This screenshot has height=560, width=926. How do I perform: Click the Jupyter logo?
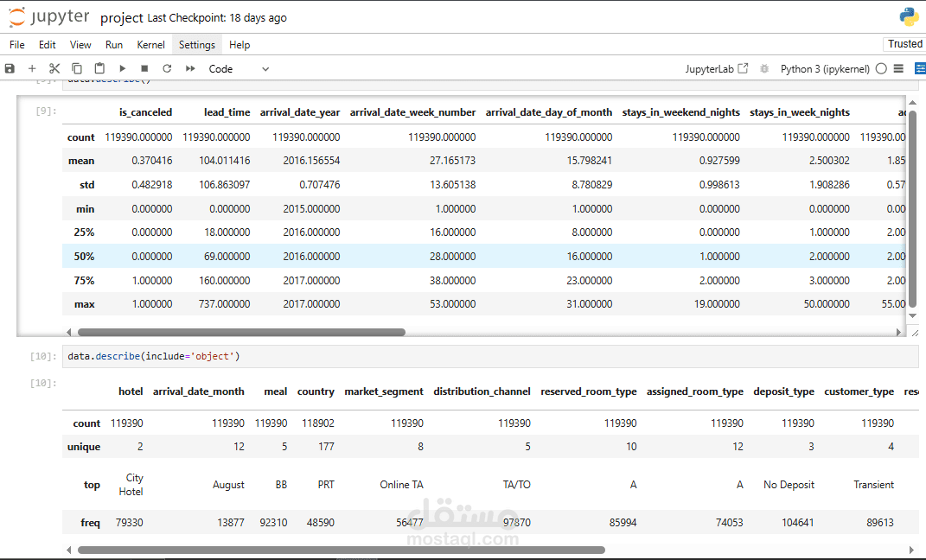pyautogui.click(x=49, y=17)
